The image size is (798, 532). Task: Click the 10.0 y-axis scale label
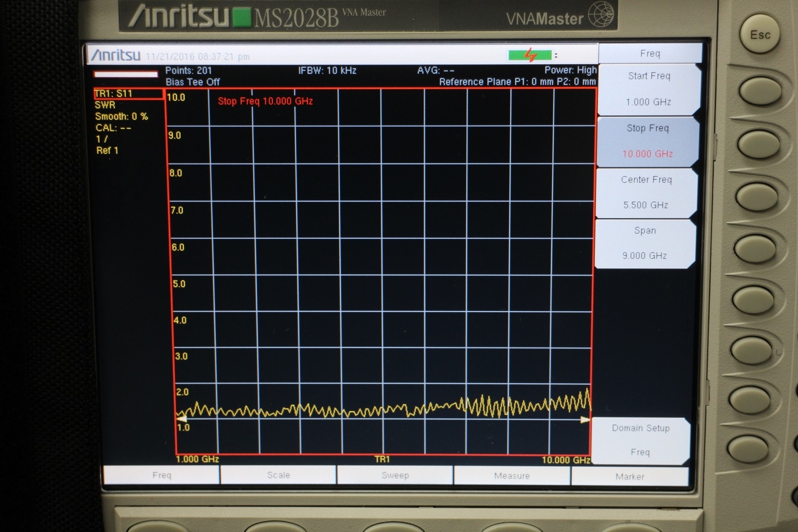click(176, 98)
